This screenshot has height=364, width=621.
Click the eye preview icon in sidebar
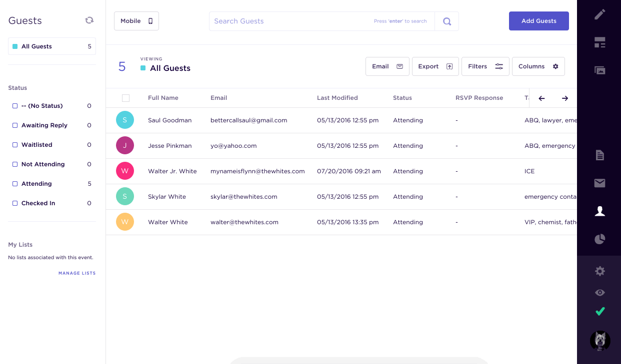[x=600, y=293]
